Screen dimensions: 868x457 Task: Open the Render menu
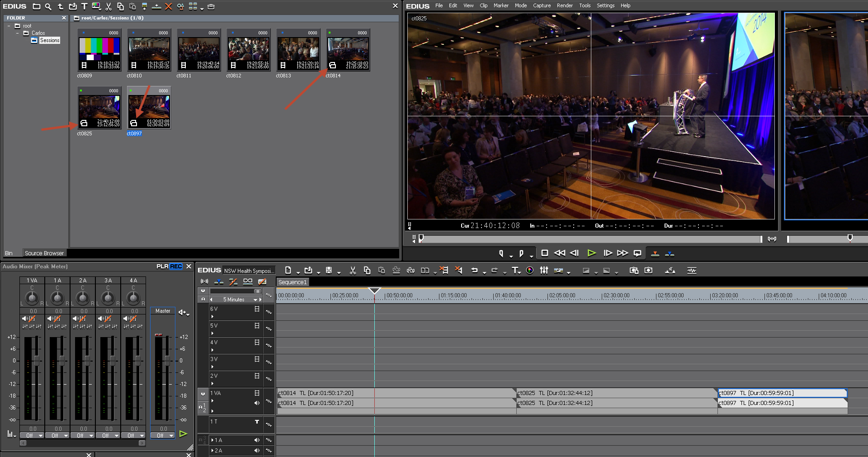click(x=565, y=5)
